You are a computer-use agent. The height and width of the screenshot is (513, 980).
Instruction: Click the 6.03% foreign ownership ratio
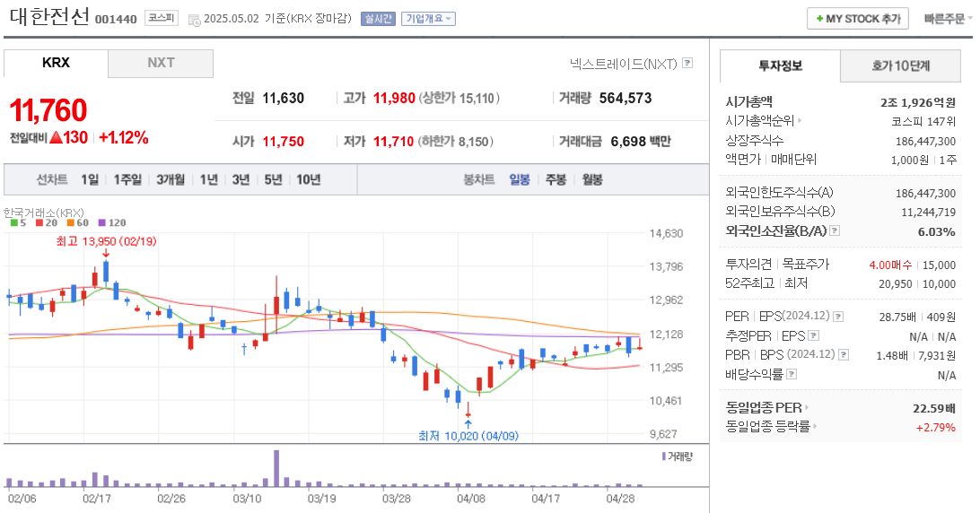coord(936,231)
